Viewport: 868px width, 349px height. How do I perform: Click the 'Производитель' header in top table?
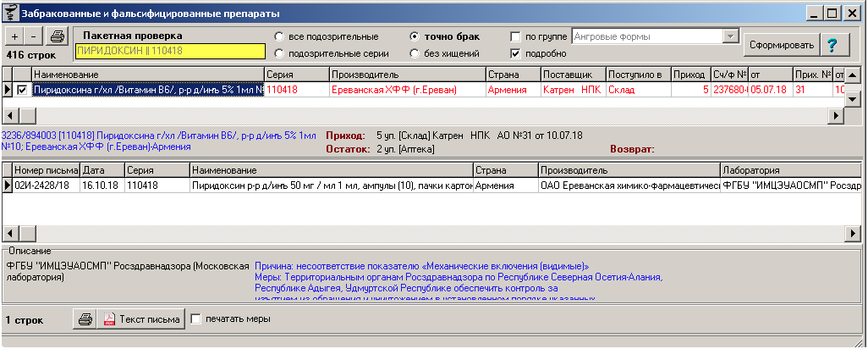407,75
